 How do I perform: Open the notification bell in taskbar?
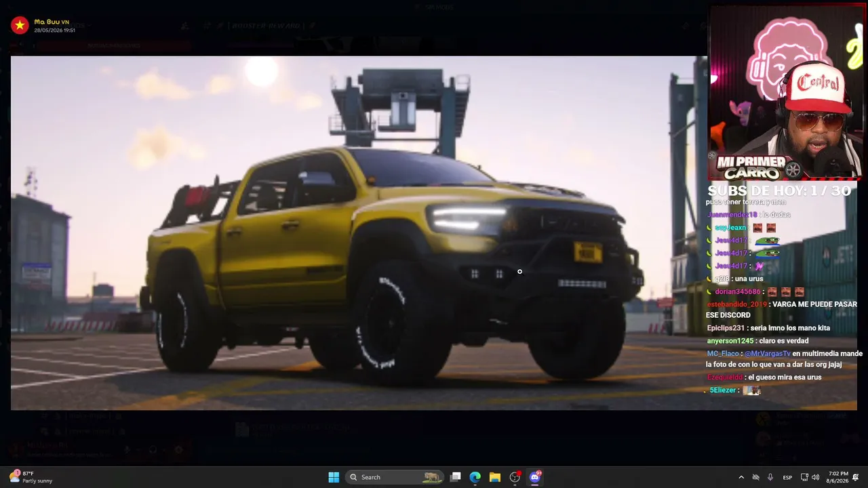(856, 477)
